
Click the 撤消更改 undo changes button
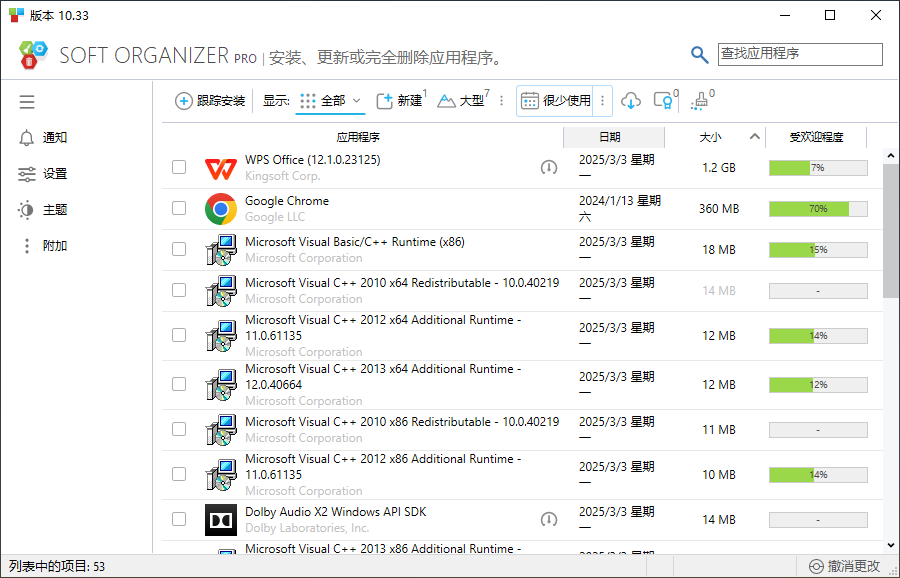click(844, 566)
